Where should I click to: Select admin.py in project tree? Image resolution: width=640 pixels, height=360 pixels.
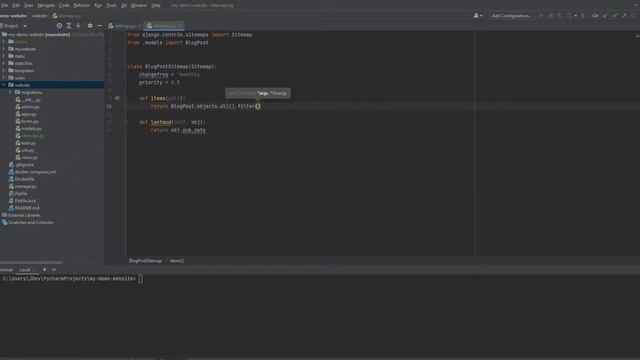(x=27, y=107)
